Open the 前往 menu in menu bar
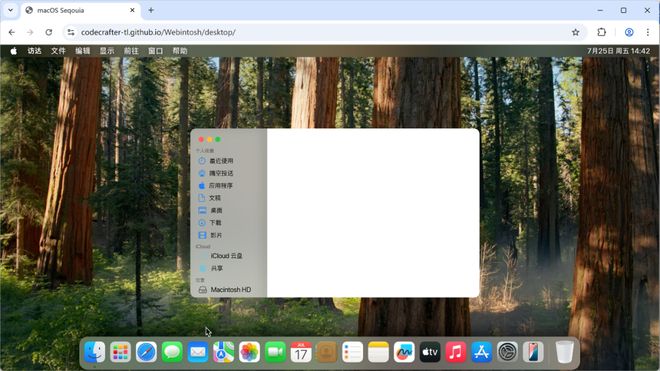 coord(131,51)
